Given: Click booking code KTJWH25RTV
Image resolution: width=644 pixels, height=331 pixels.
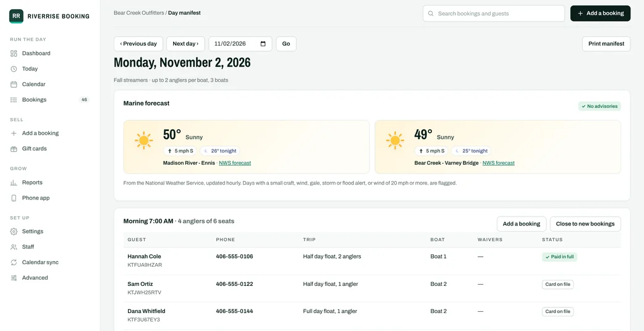Looking at the screenshot, I should 144,293.
